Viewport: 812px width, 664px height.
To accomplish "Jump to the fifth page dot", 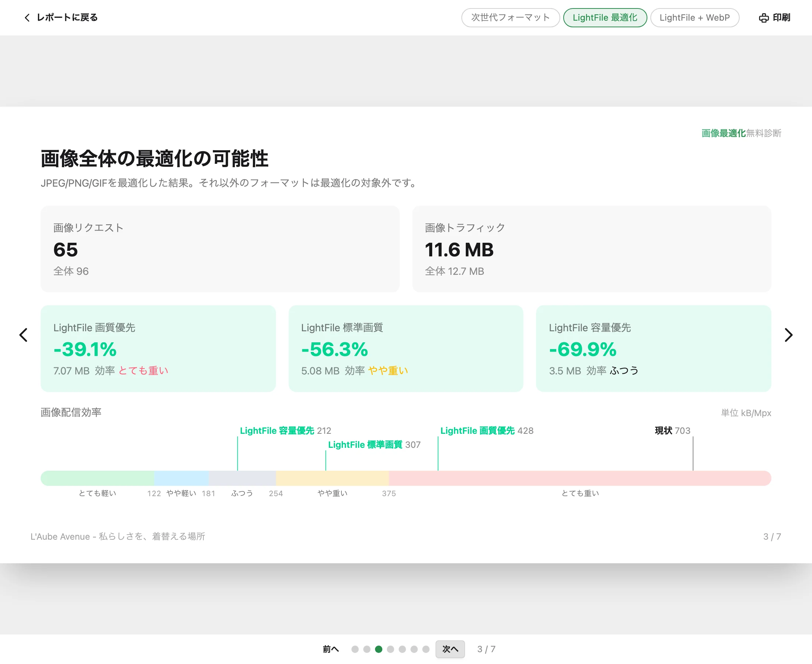I will (x=402, y=649).
